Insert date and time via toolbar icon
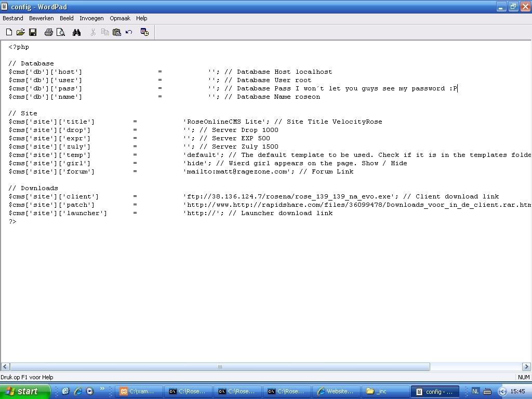This screenshot has width=532, height=399. (144, 32)
